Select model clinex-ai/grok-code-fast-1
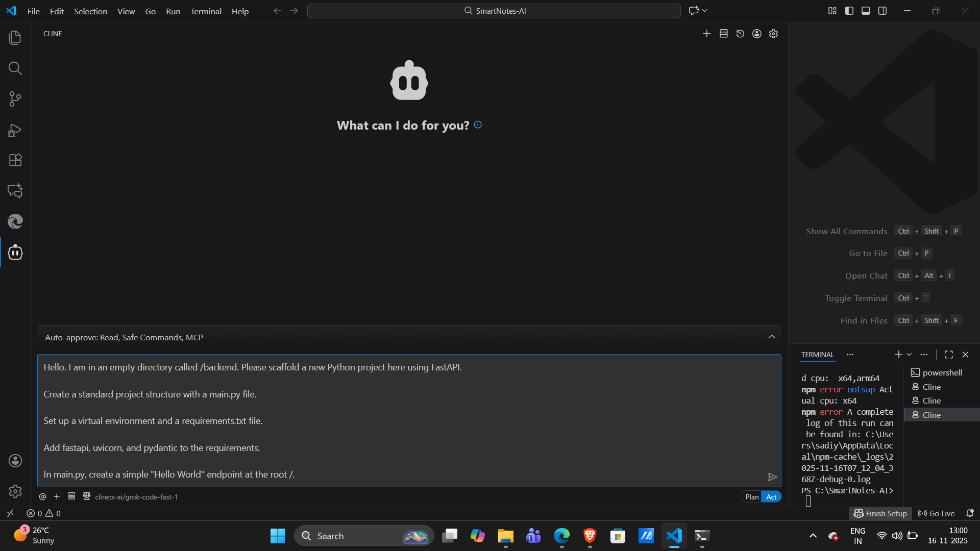The height and width of the screenshot is (551, 980). click(136, 497)
